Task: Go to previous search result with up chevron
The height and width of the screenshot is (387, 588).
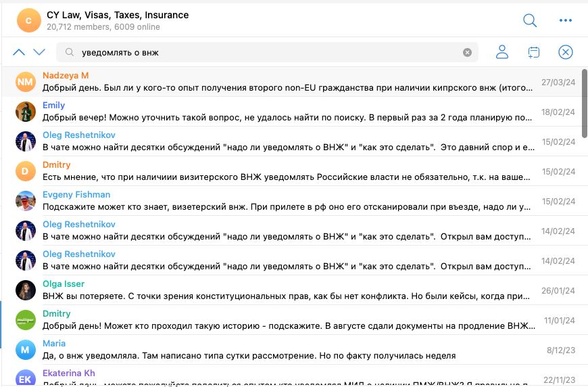Action: 19,52
